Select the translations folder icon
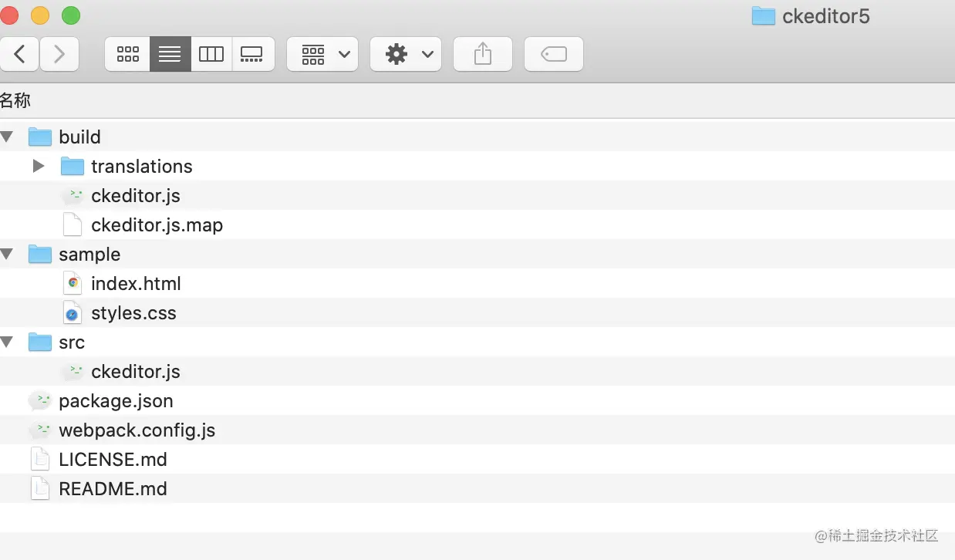Image resolution: width=955 pixels, height=560 pixels. (x=73, y=166)
